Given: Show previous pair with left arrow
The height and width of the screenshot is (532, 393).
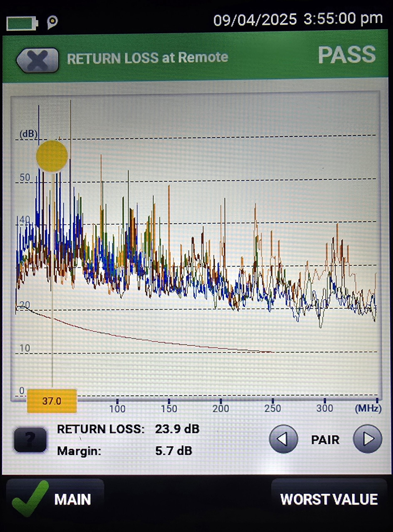Looking at the screenshot, I should (283, 439).
